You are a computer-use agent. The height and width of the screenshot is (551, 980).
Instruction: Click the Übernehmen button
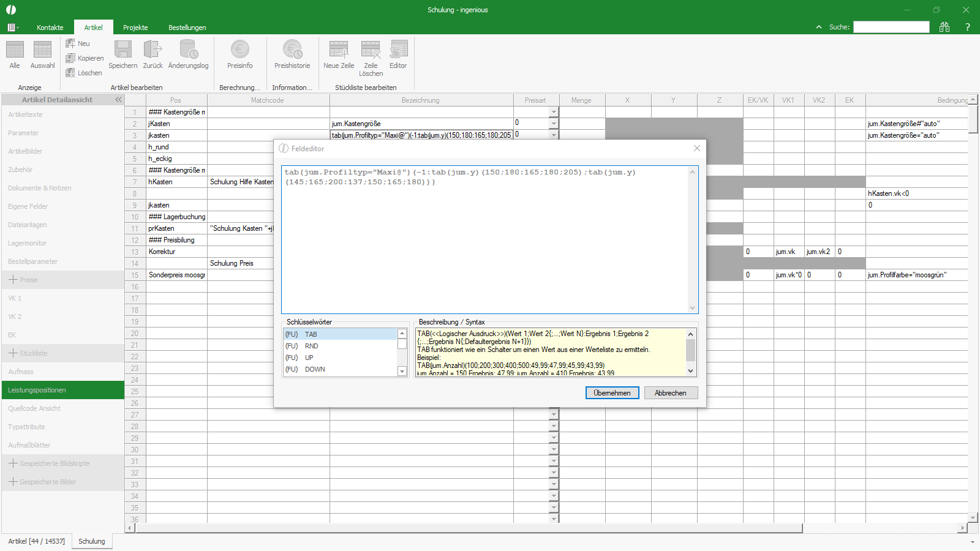(x=612, y=393)
